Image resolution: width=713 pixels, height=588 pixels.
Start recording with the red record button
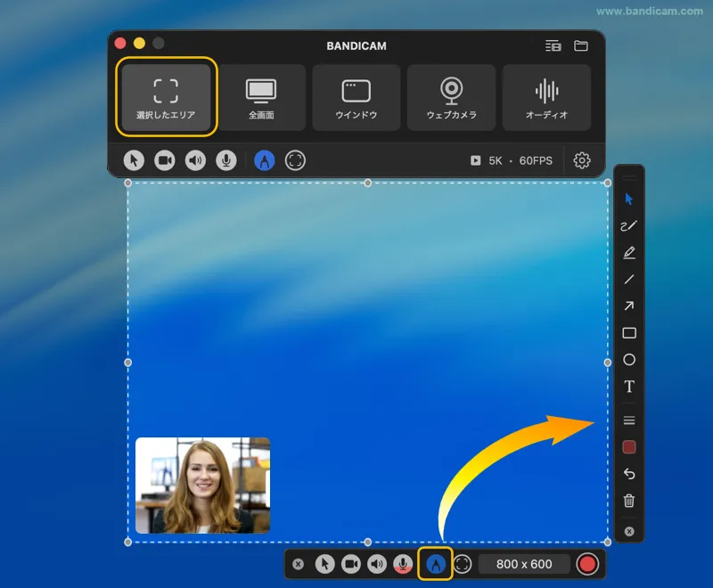point(587,564)
